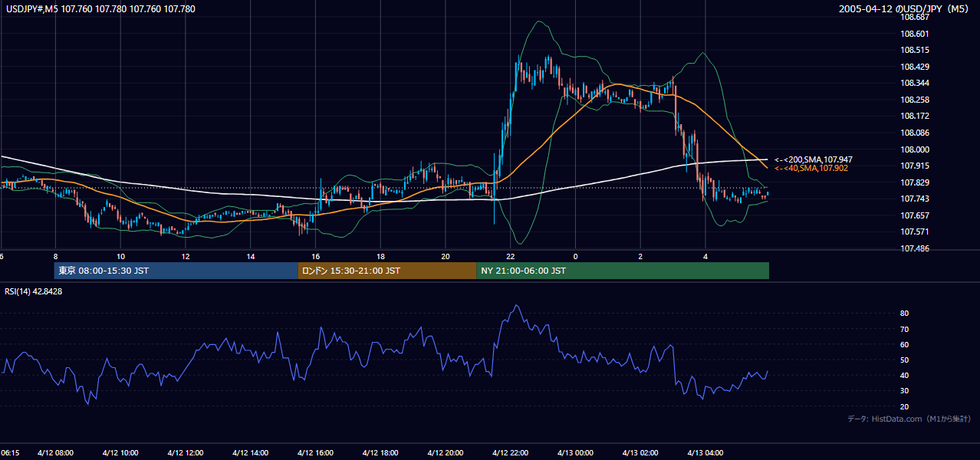Click the '<-<200,SMA,107.947' label
Viewport: 980px width, 460px height.
[x=813, y=159]
